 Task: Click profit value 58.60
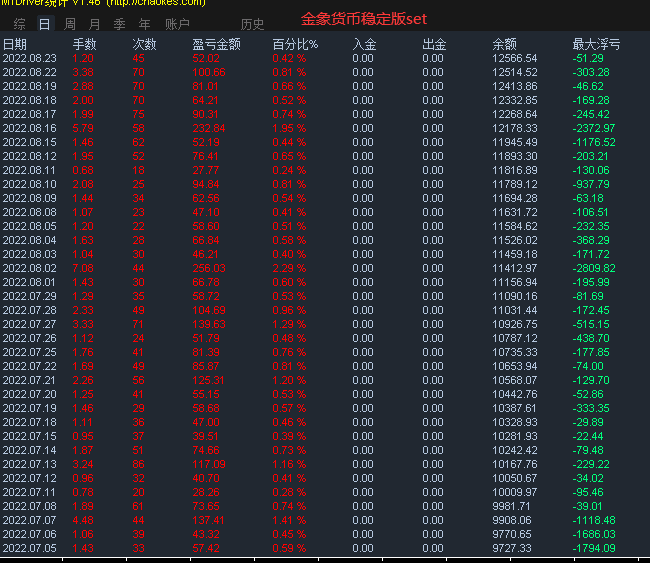click(x=205, y=226)
